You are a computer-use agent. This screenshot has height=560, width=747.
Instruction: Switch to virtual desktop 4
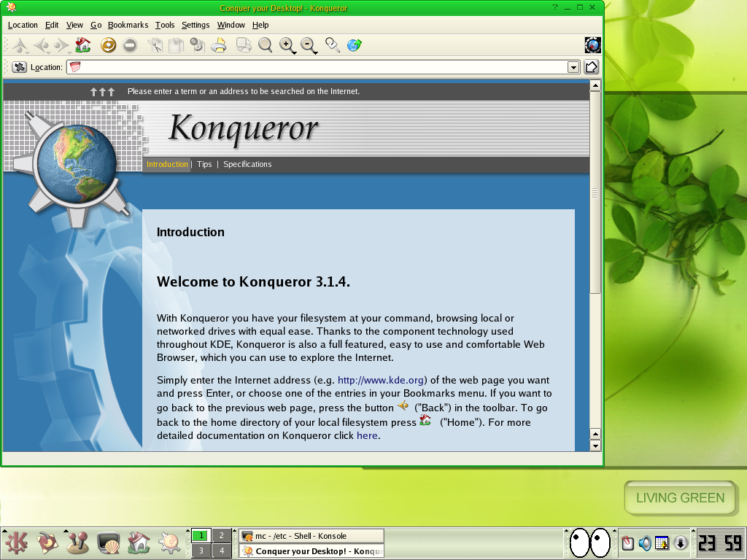[x=221, y=551]
